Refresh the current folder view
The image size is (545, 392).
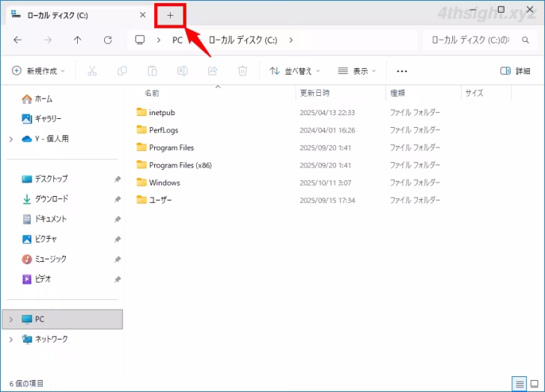(108, 40)
